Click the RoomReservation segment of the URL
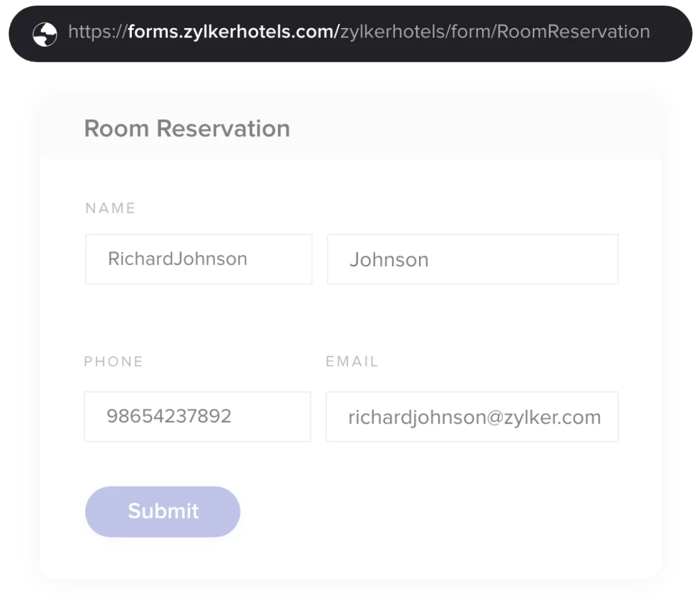This screenshot has width=700, height=601. click(x=574, y=31)
